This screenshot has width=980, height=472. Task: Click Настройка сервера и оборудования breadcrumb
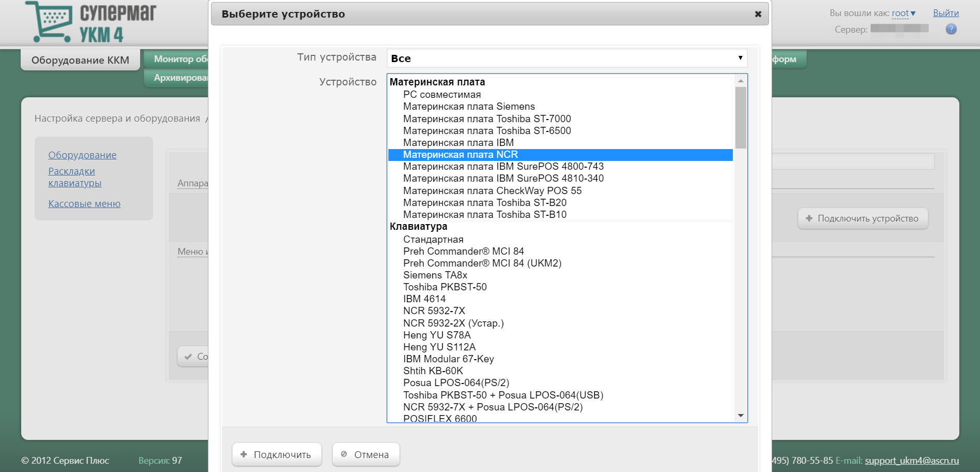tap(117, 118)
